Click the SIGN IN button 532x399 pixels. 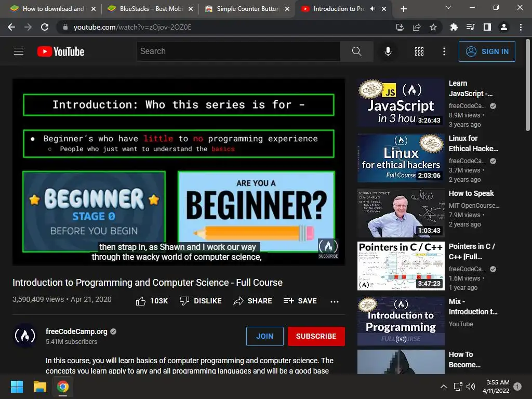[487, 51]
